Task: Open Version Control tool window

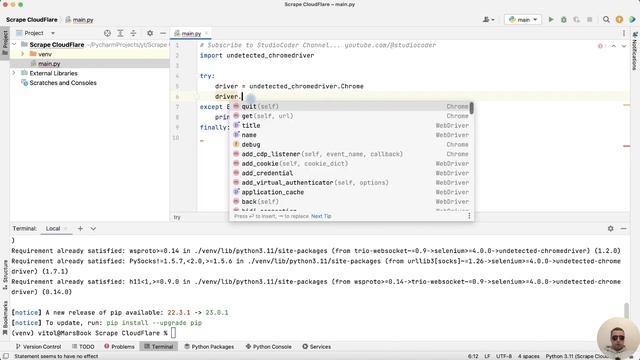Action: pos(38,347)
